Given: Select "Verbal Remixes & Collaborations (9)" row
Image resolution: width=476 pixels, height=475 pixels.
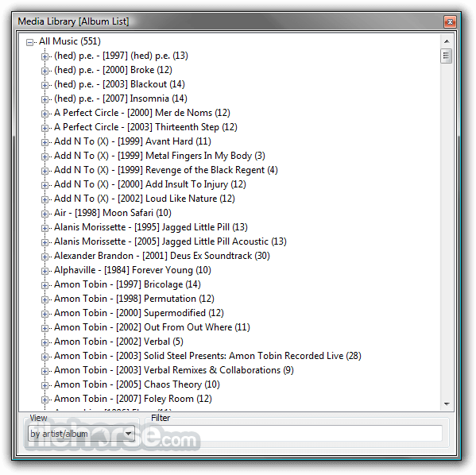Looking at the screenshot, I should [174, 370].
